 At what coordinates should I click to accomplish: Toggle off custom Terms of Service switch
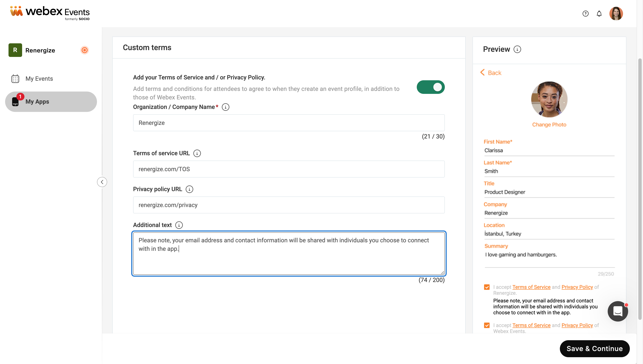[x=431, y=87]
